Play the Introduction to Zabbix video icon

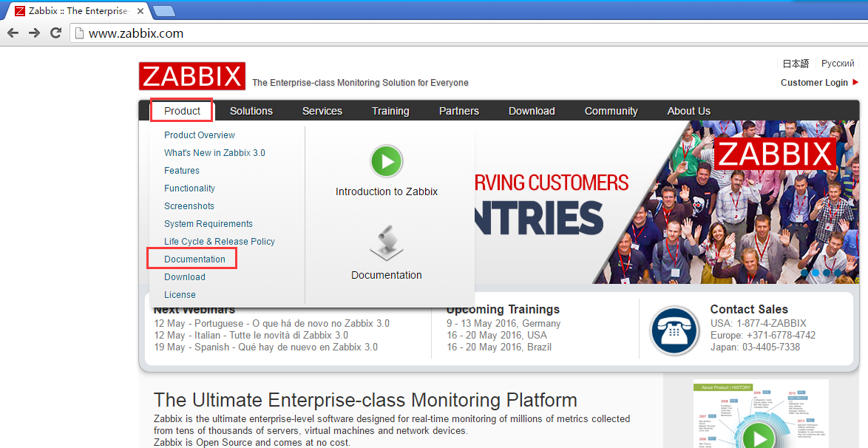[387, 161]
